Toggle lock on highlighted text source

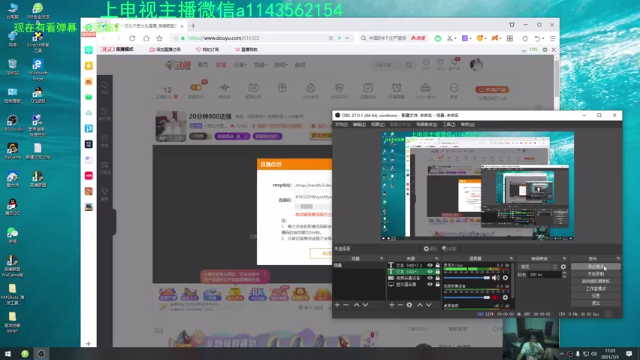point(438,271)
